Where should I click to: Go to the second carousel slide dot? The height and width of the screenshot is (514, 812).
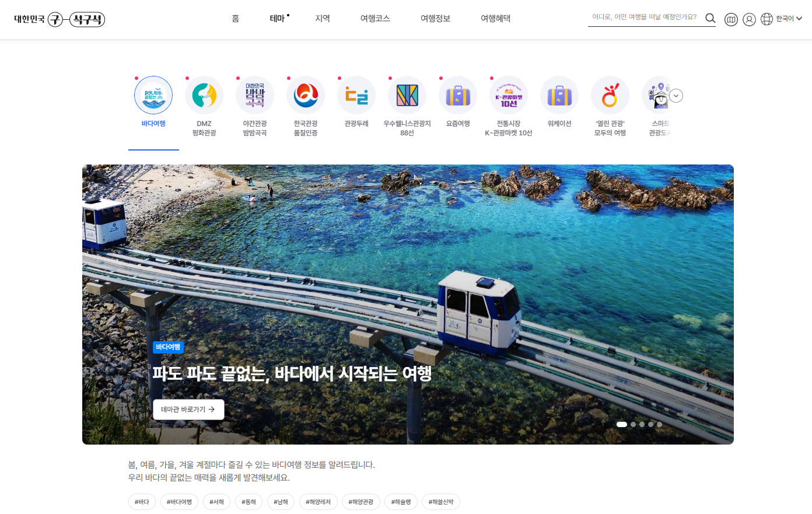coord(633,425)
